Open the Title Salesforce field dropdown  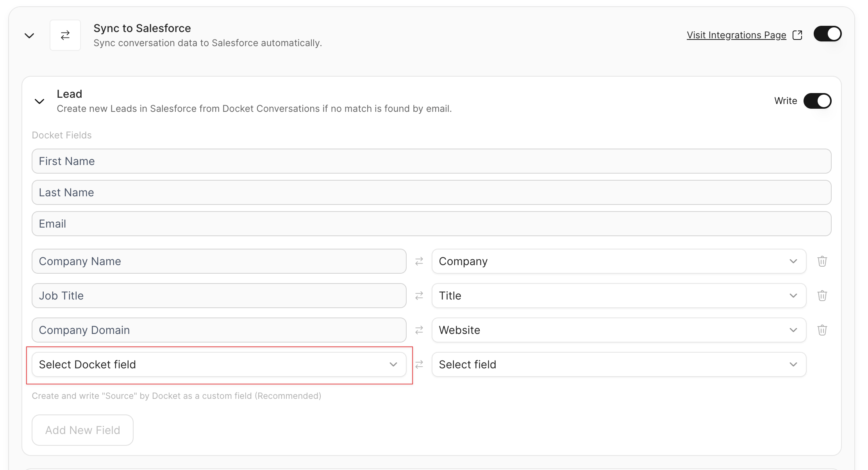(x=619, y=296)
